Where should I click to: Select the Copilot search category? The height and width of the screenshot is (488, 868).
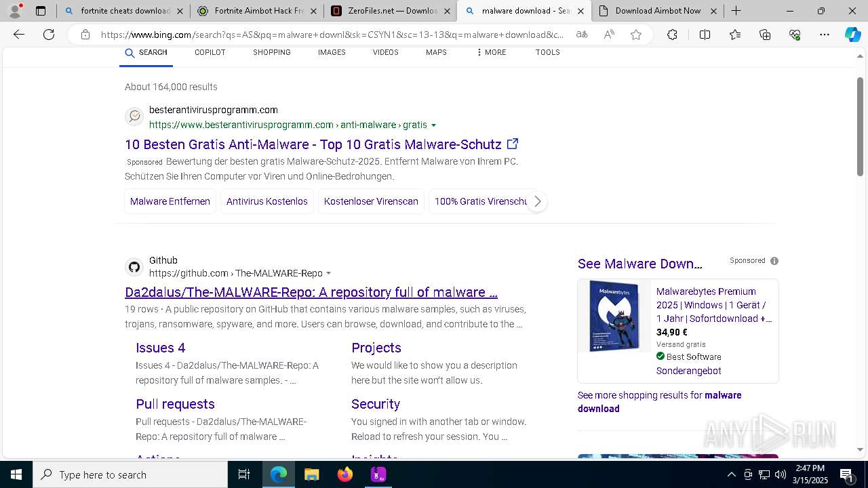coord(210,52)
